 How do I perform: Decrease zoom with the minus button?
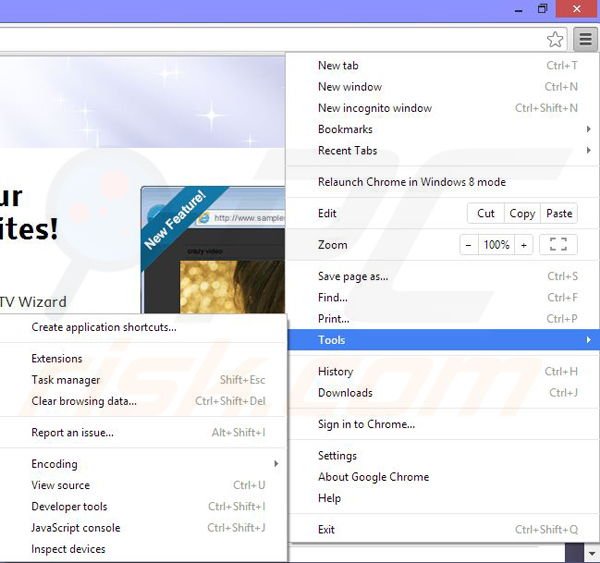coord(468,245)
